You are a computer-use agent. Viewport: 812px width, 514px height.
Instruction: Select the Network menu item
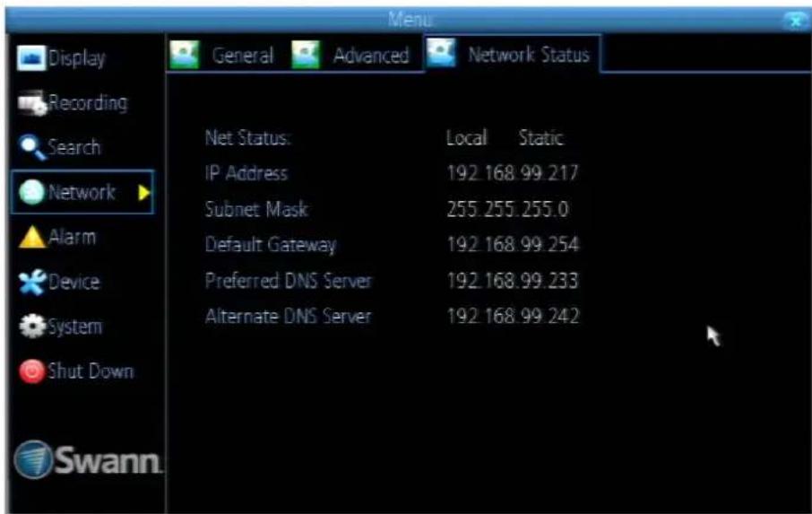[x=82, y=192]
